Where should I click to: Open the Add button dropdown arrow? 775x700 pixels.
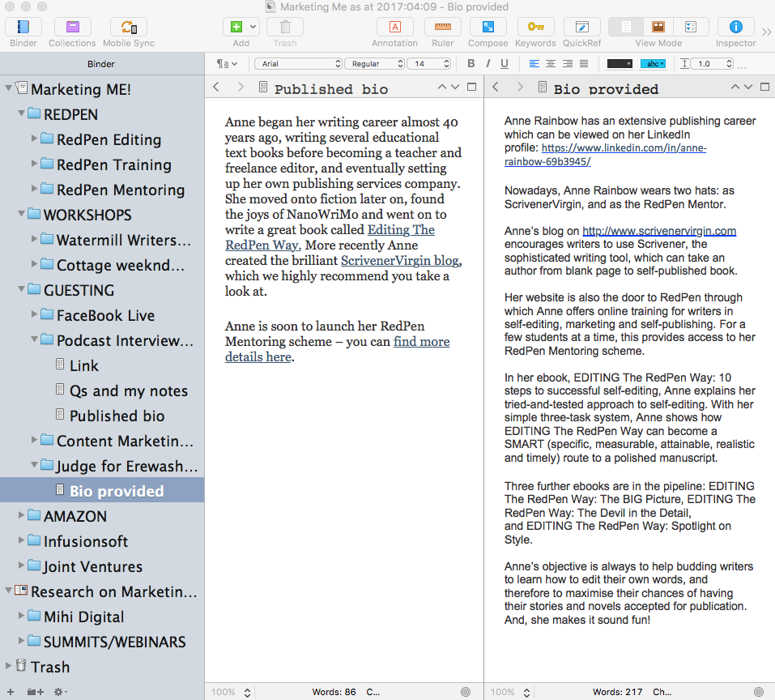point(253,27)
